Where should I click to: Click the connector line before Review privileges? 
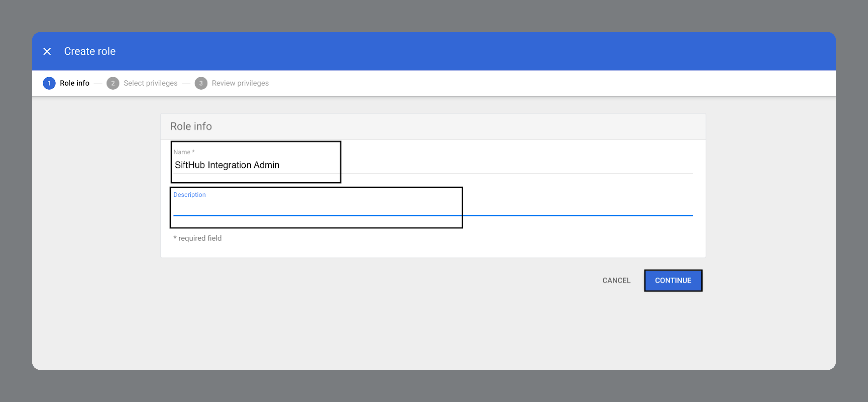186,83
